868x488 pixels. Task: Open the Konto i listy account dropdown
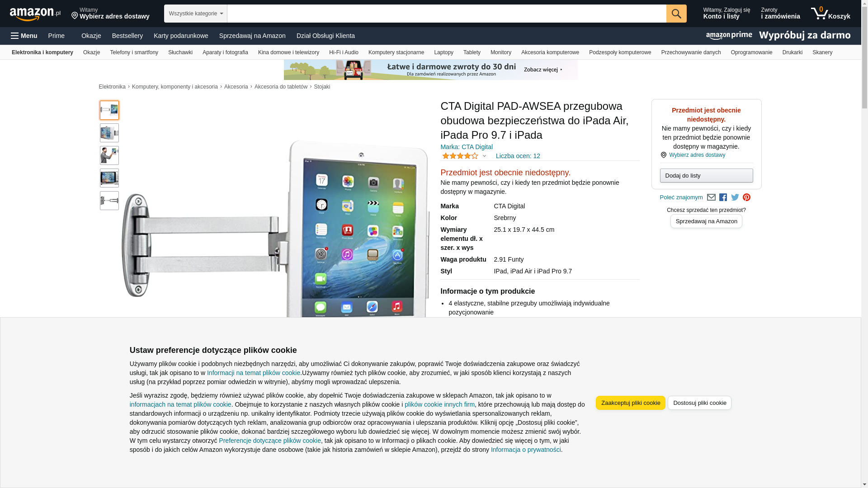pyautogui.click(x=726, y=14)
